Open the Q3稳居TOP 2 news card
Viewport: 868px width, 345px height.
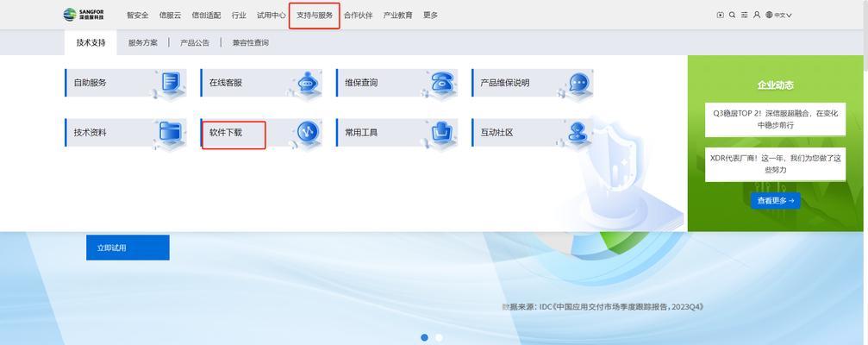776,119
